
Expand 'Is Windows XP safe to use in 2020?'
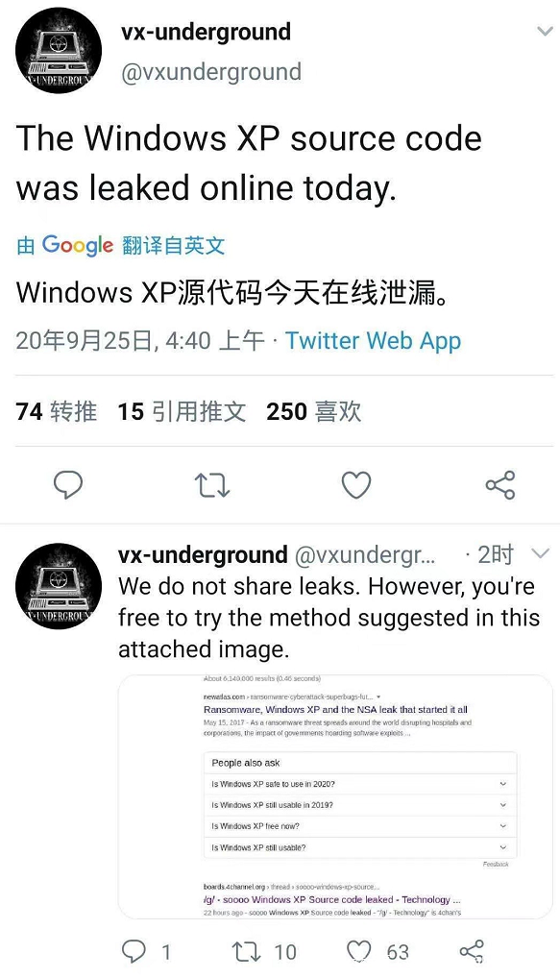pos(360,783)
